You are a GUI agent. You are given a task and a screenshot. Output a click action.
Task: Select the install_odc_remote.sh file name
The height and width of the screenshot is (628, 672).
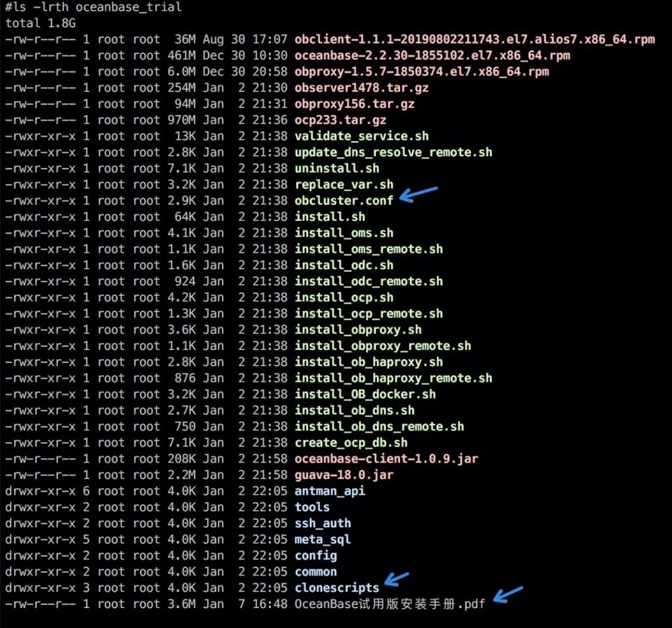tap(368, 282)
